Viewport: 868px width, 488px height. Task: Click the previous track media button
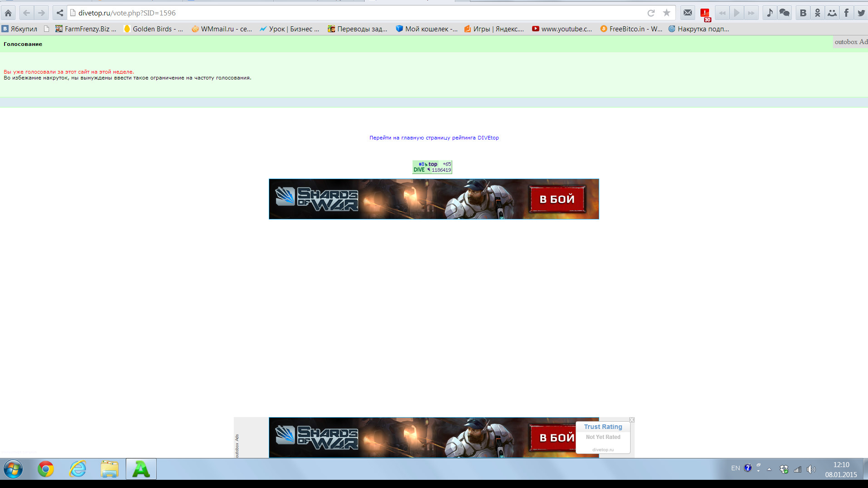point(722,13)
